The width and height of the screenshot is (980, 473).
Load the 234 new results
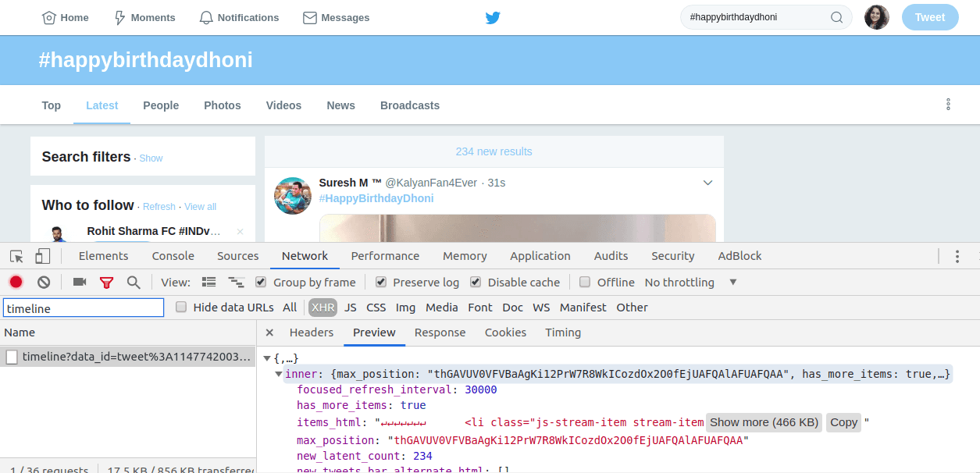point(494,151)
